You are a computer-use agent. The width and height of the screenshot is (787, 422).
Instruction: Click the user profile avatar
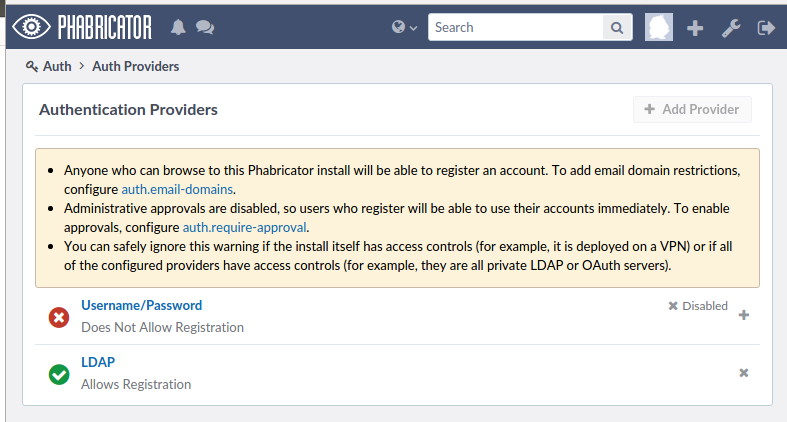659,28
